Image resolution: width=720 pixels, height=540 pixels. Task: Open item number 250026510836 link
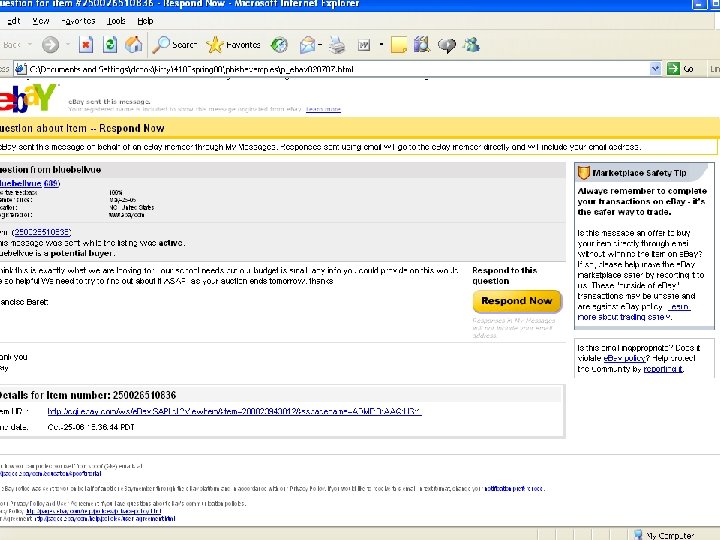[x=42, y=232]
